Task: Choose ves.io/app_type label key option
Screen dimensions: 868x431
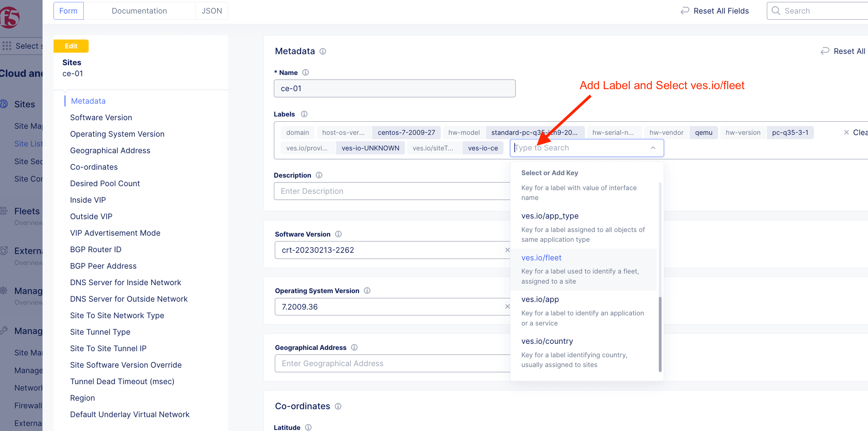Action: (x=550, y=216)
